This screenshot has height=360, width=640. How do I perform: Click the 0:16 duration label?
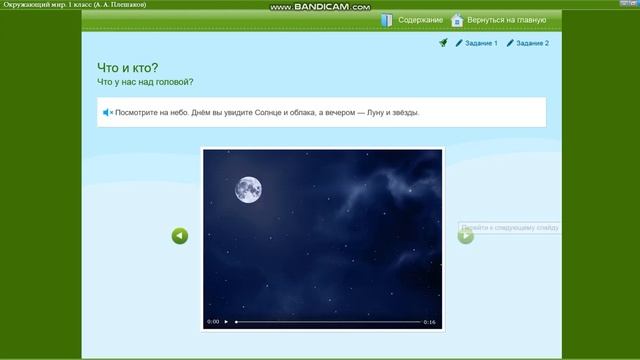click(x=429, y=322)
